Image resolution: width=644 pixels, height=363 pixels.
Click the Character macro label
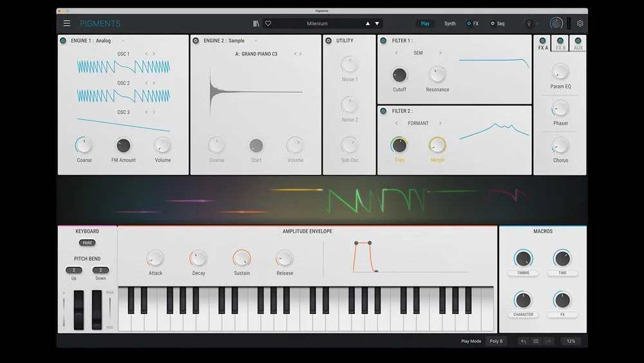(x=523, y=315)
